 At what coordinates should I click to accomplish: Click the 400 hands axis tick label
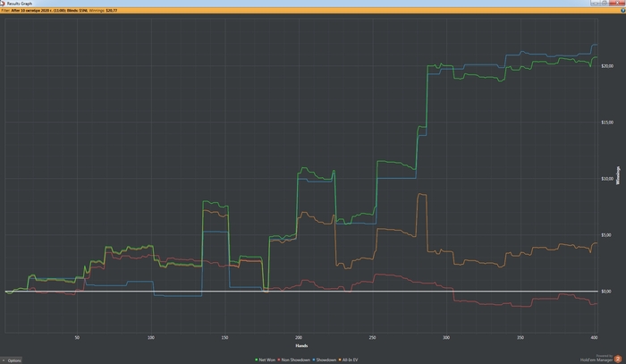594,338
